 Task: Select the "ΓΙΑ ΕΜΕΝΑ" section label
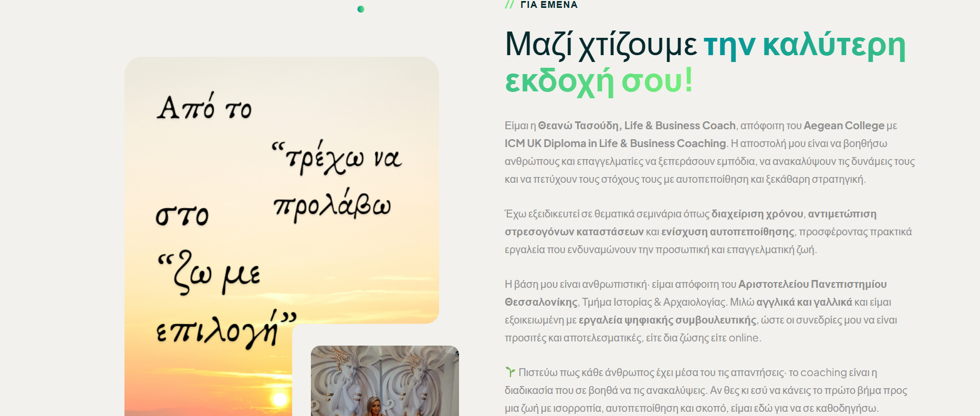[x=549, y=5]
